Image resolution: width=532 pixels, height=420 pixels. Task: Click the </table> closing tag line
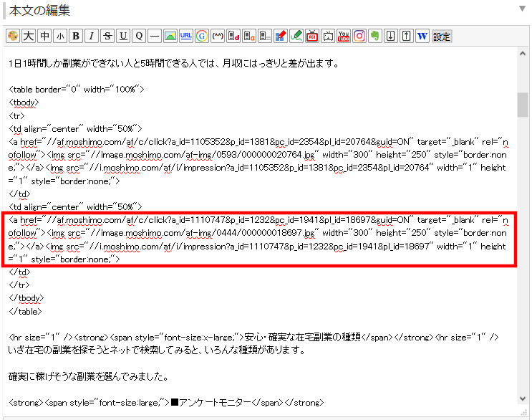tap(25, 311)
